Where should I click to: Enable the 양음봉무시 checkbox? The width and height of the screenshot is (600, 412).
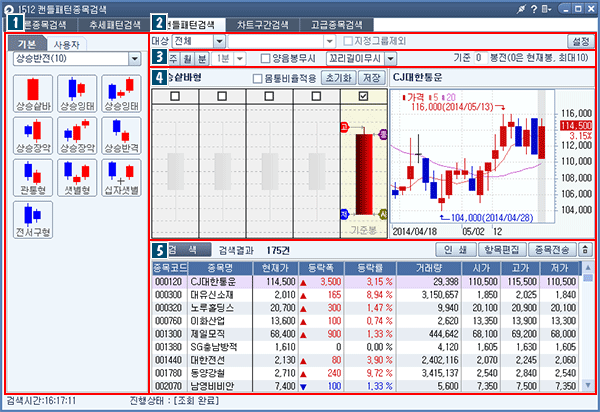(x=266, y=60)
